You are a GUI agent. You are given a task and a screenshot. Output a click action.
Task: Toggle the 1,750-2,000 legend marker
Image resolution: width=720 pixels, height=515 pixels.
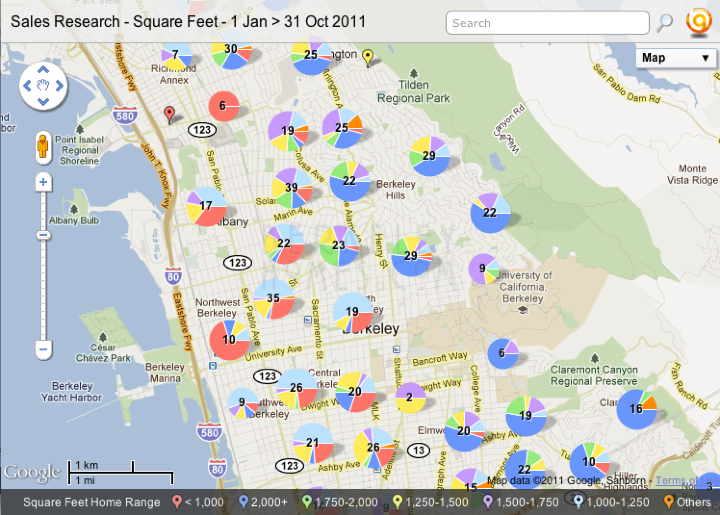click(307, 502)
